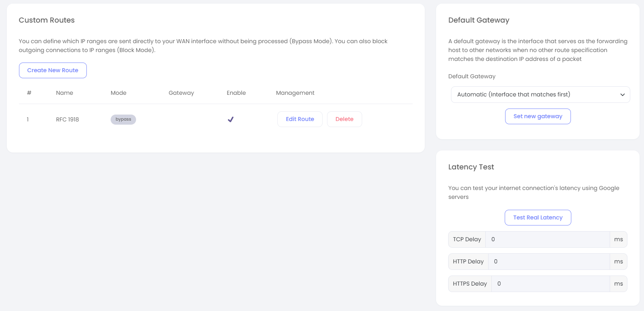Image resolution: width=644 pixels, height=311 pixels.
Task: Toggle the Enable checkmark for RFC 1918
Action: [231, 119]
